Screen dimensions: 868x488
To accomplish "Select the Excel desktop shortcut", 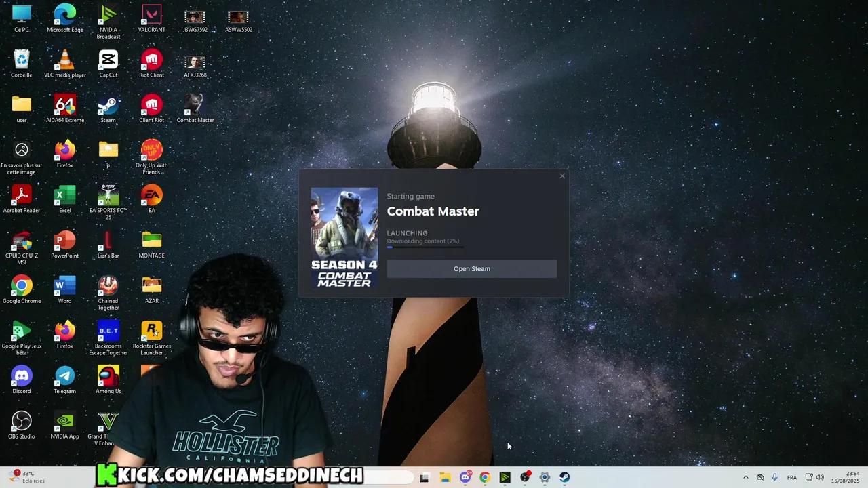I will (65, 200).
